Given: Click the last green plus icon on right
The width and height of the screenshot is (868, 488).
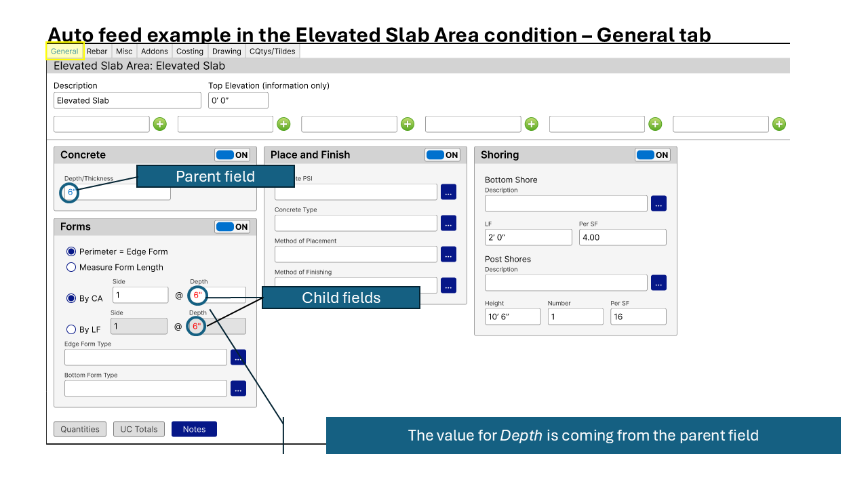Looking at the screenshot, I should pos(779,124).
